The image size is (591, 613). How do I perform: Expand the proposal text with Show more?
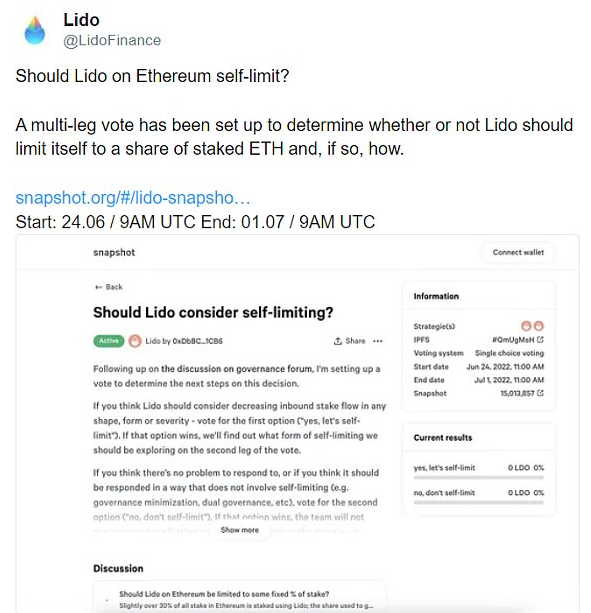(240, 530)
